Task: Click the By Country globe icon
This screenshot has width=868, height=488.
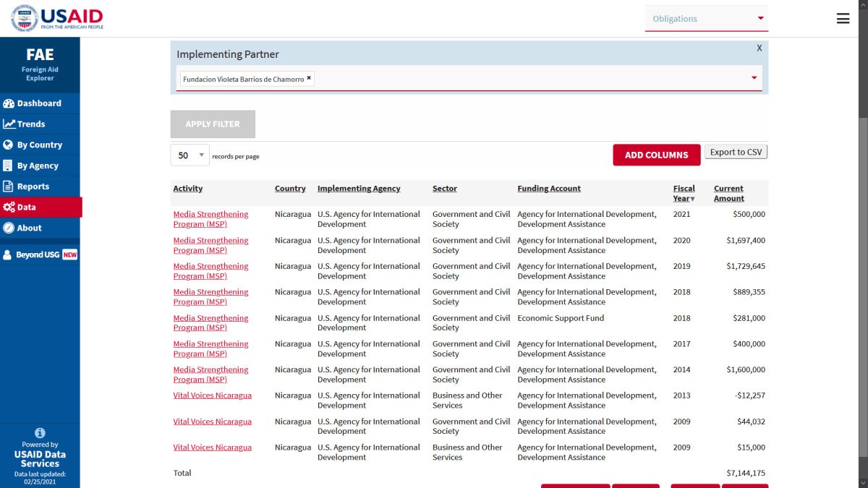Action: tap(9, 145)
